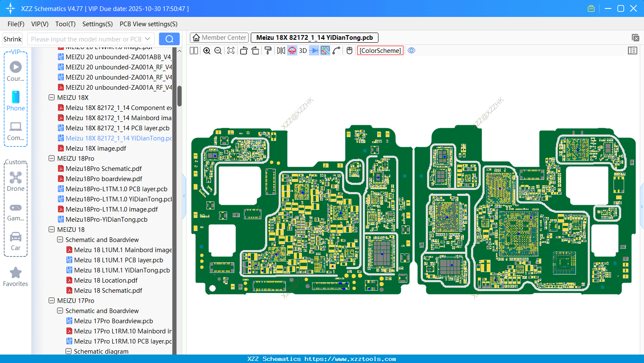Open the File(F) menu
The image size is (644, 363).
pyautogui.click(x=16, y=24)
